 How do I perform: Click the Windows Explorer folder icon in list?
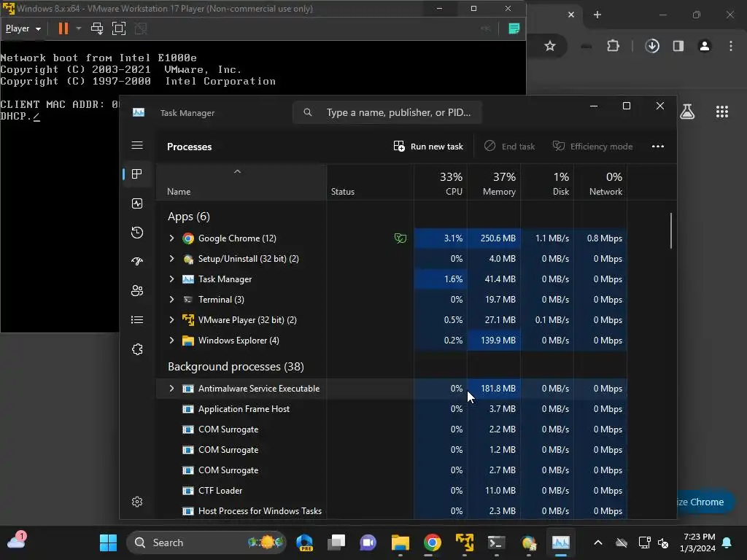(188, 341)
